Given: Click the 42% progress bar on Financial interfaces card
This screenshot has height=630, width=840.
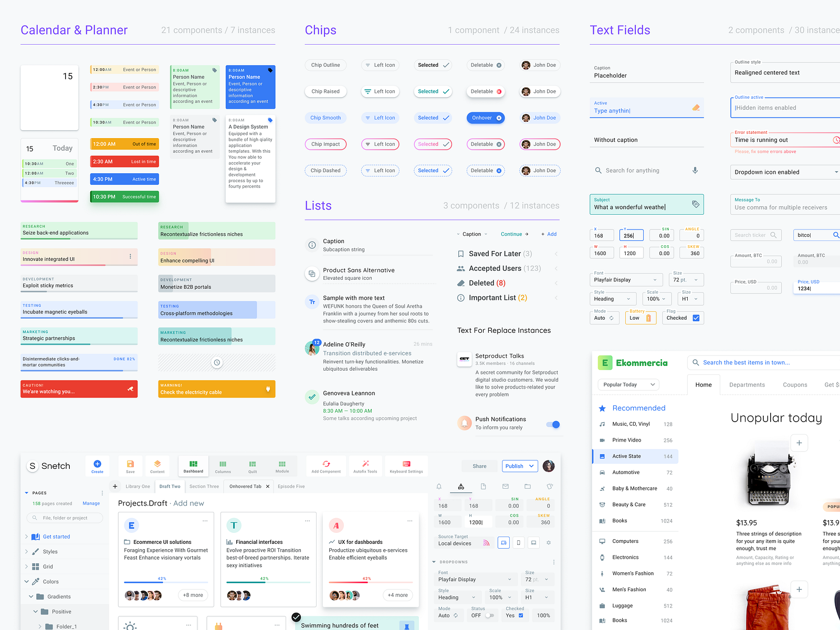Looking at the screenshot, I should [268, 583].
